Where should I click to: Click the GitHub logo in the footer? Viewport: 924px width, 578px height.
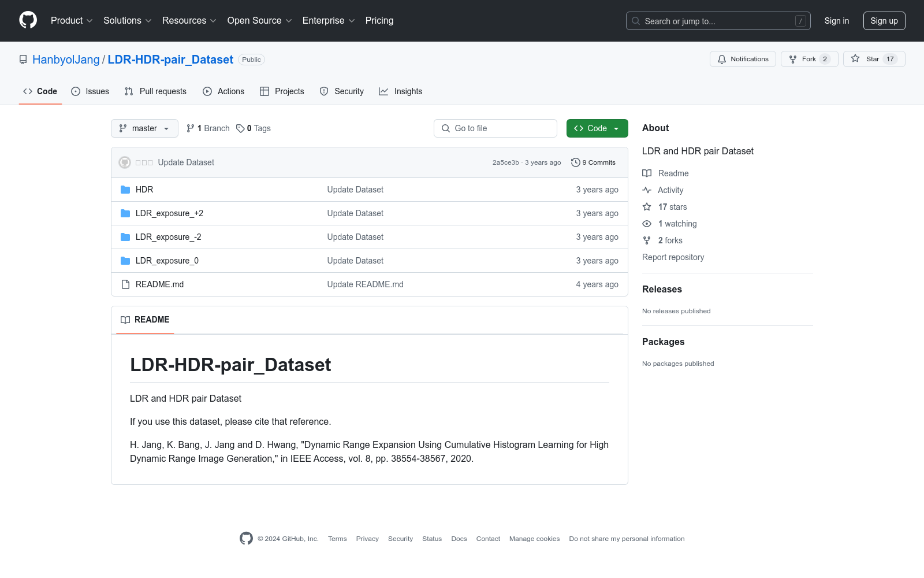pyautogui.click(x=246, y=539)
